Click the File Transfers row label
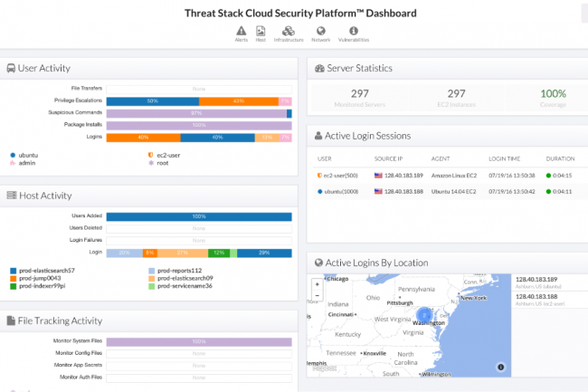This screenshot has width=588, height=392. click(x=87, y=88)
